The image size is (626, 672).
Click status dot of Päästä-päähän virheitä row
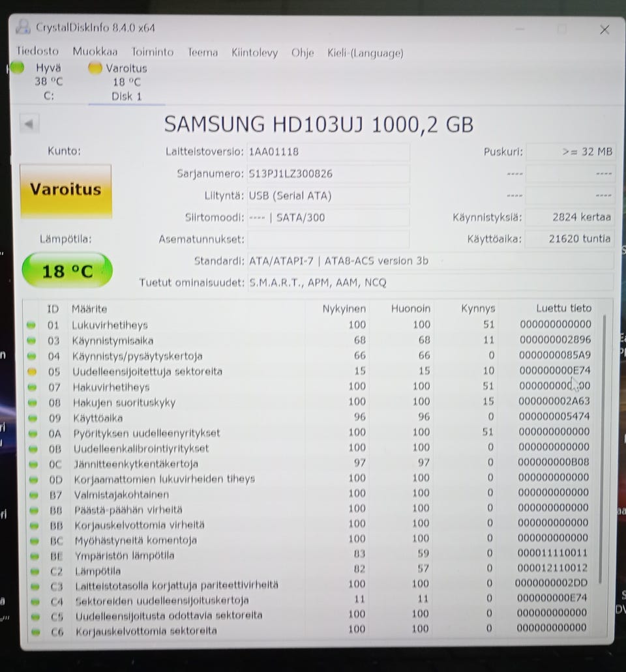(34, 510)
